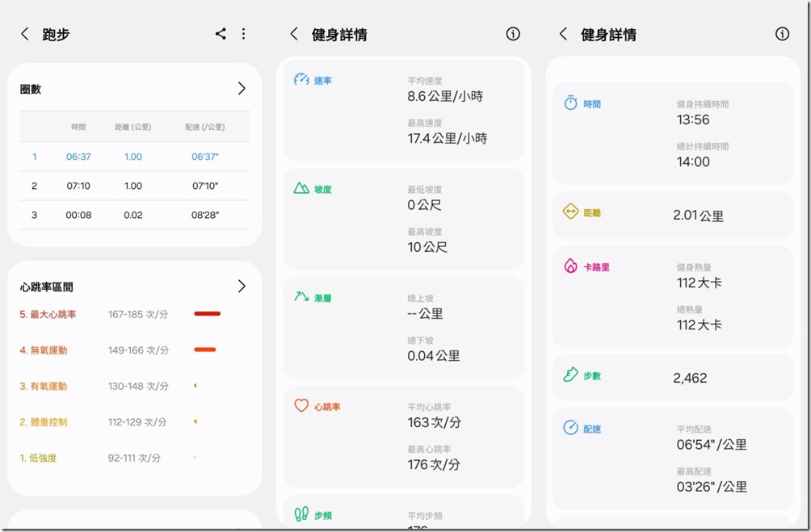The height and width of the screenshot is (532, 811).
Task: Tap the 步數 footstep icon
Action: (570, 375)
